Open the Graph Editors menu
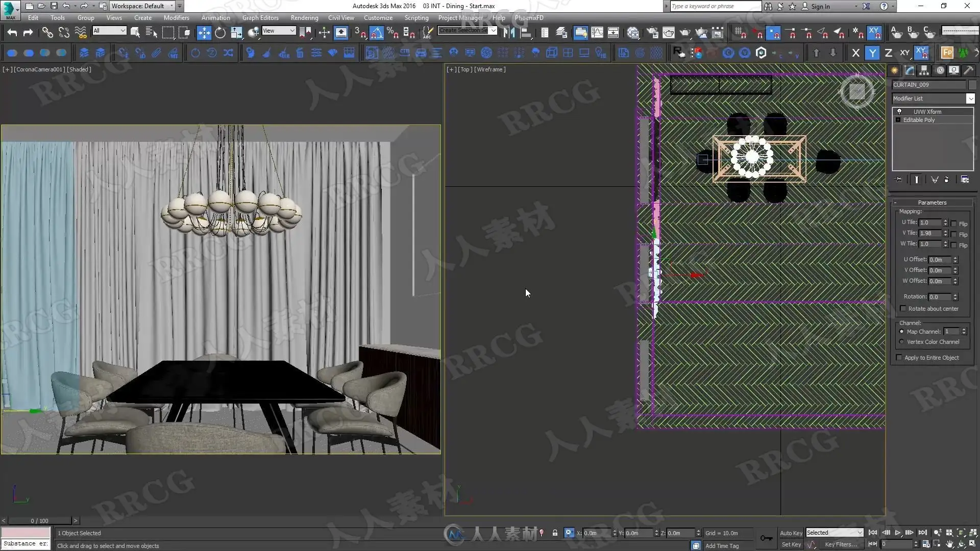 [260, 17]
